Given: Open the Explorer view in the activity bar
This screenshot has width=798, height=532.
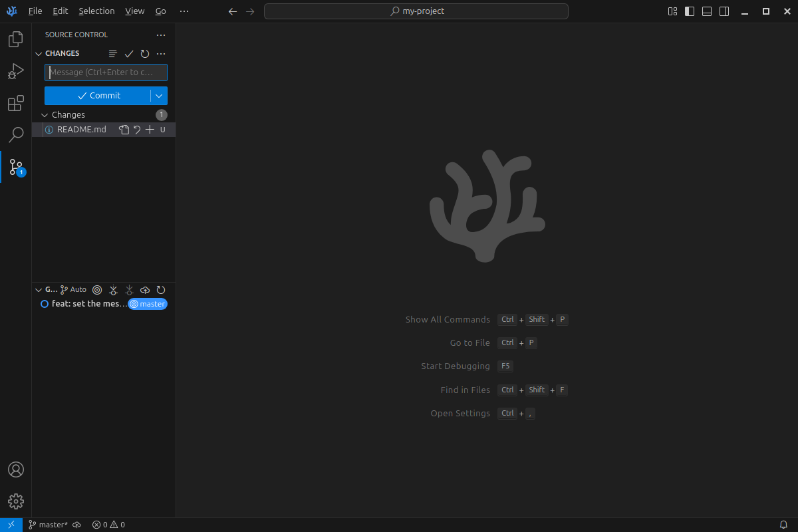Looking at the screenshot, I should click(15, 39).
